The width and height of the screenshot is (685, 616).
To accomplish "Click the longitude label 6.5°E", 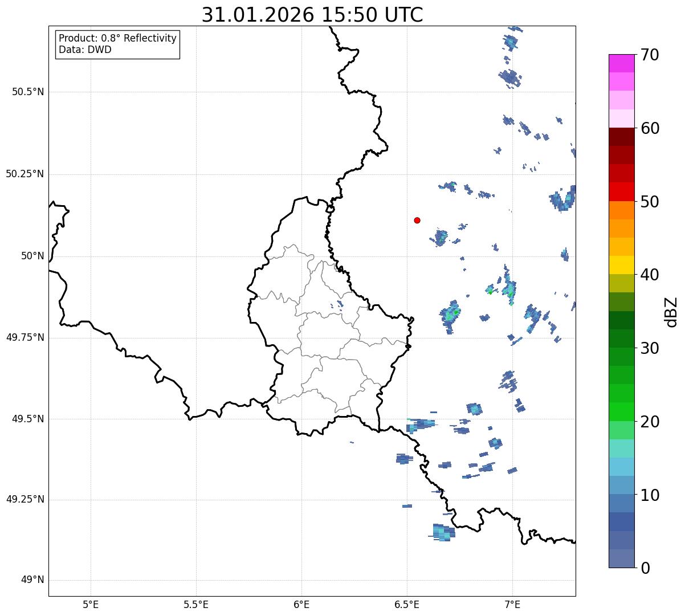I will click(x=407, y=604).
